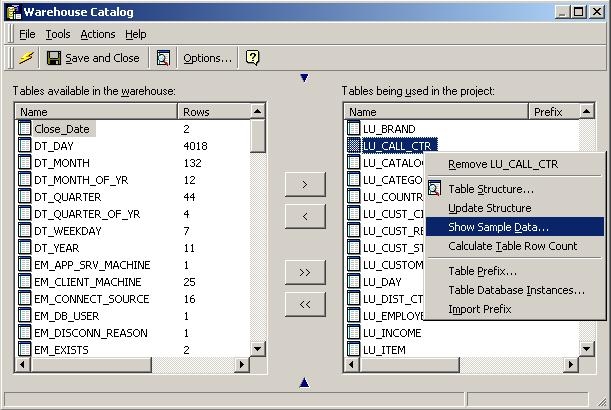Open the Options toolbar button

(207, 58)
